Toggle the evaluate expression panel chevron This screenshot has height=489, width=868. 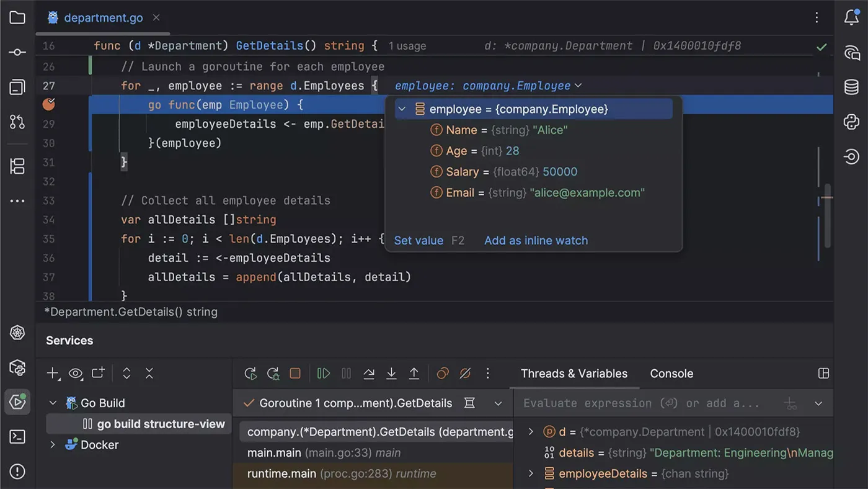pyautogui.click(x=818, y=403)
